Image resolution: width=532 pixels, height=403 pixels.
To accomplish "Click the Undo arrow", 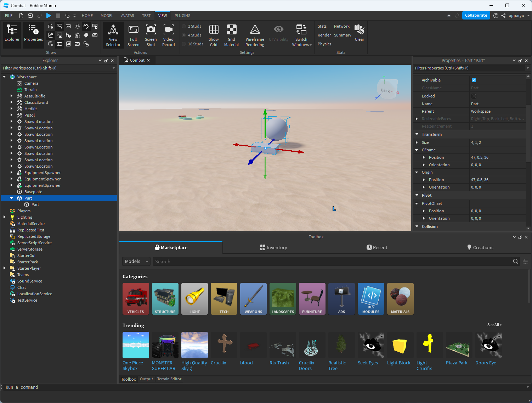I will point(67,16).
